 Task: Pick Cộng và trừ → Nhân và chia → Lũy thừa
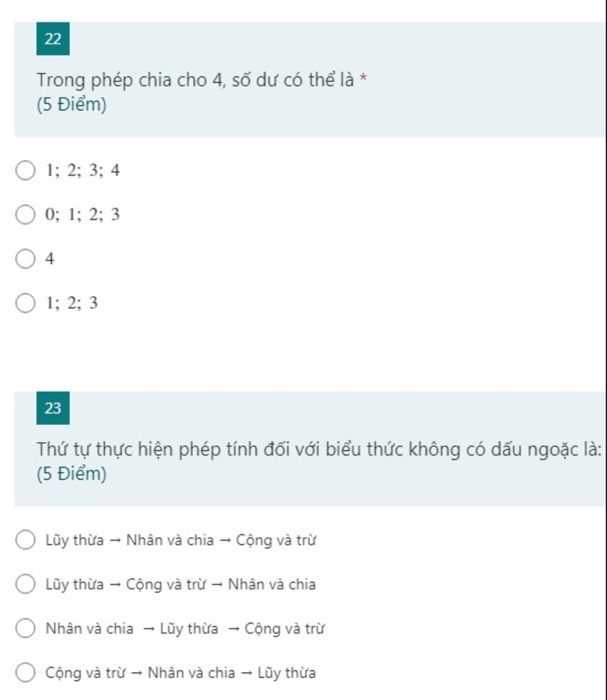[25, 672]
